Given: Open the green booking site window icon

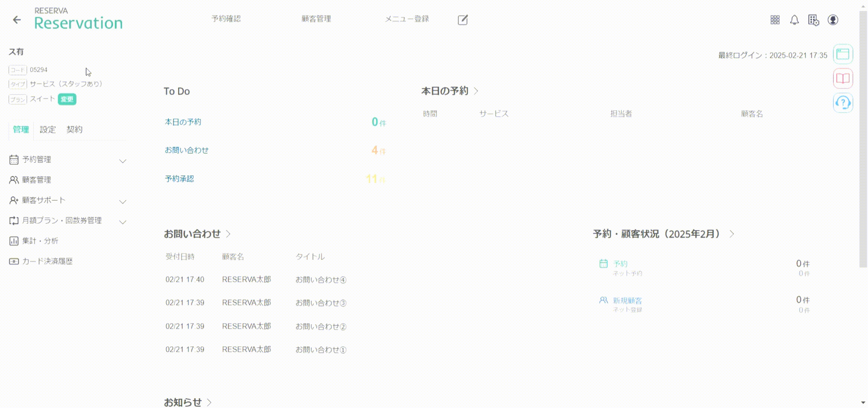Looking at the screenshot, I should [x=843, y=54].
